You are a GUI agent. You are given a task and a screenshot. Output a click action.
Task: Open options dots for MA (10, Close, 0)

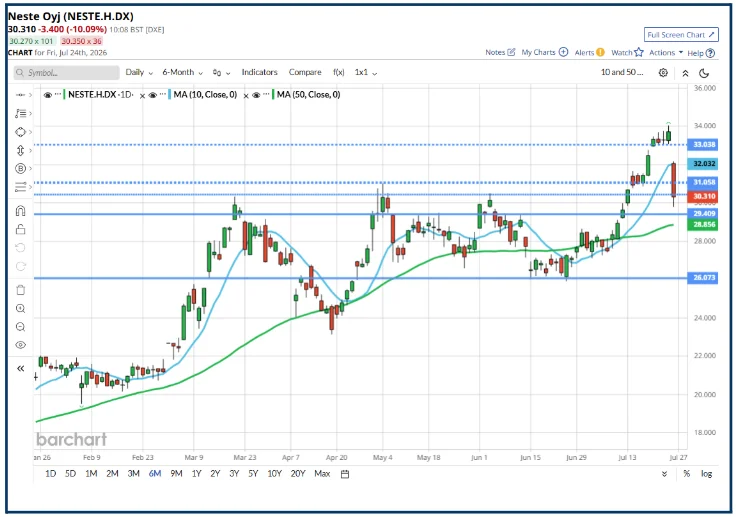point(162,94)
